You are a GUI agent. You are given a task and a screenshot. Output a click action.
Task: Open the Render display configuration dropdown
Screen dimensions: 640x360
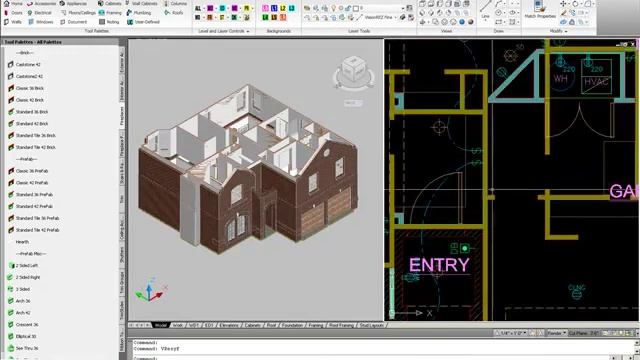click(x=556, y=333)
